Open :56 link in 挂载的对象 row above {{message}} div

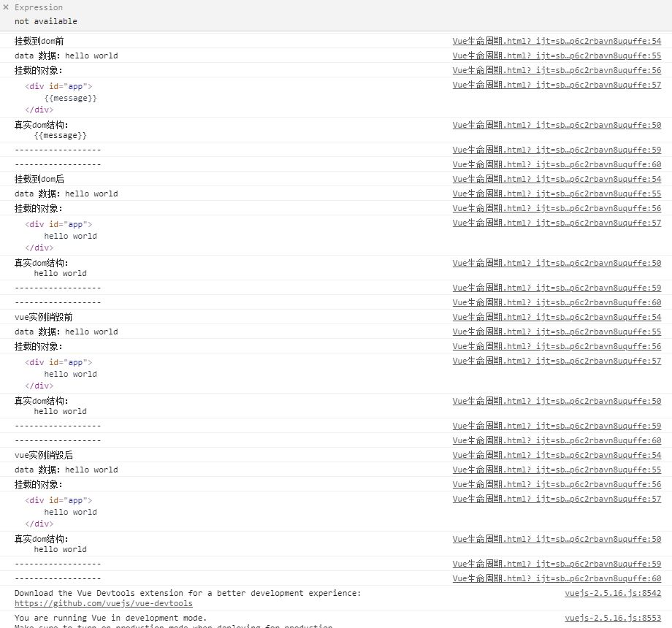tap(557, 70)
